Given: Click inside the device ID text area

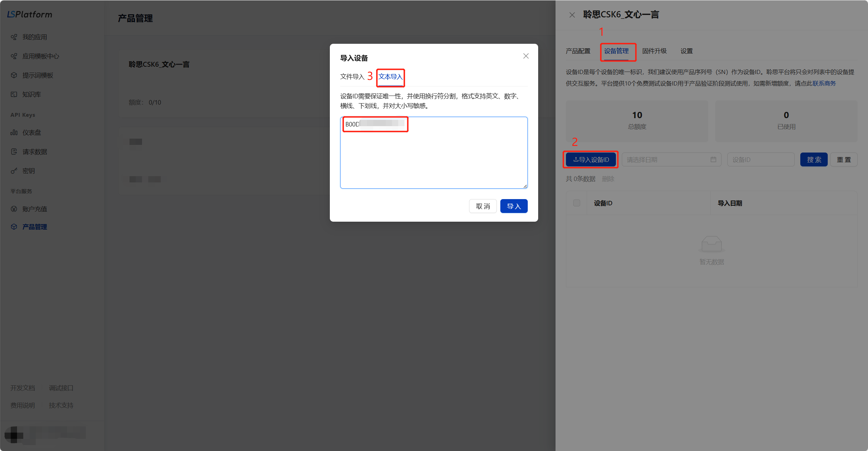Looking at the screenshot, I should click(x=434, y=160).
